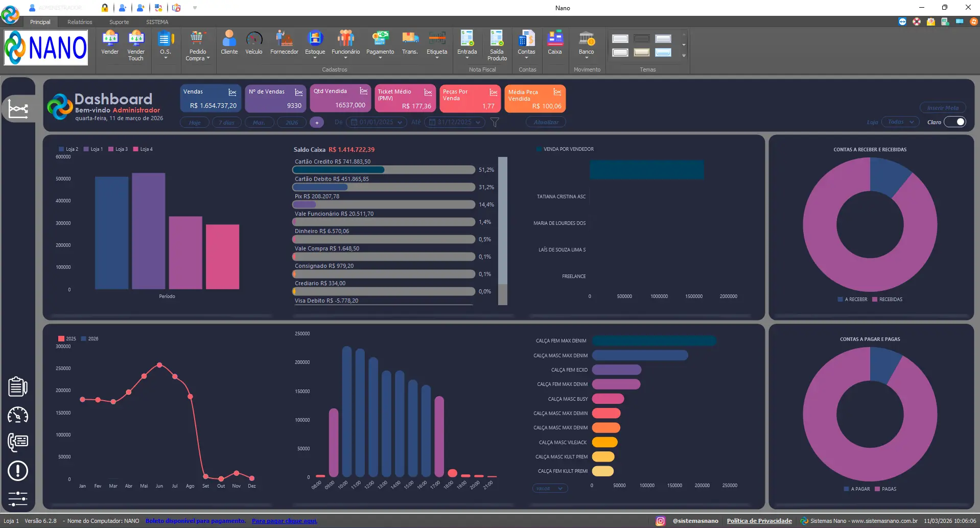Launch the Vender Touch module
This screenshot has height=528, width=980.
(x=136, y=46)
